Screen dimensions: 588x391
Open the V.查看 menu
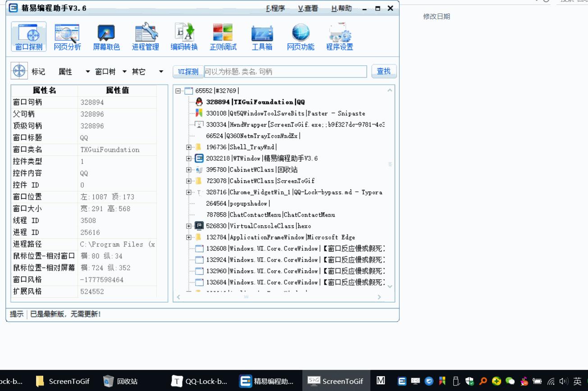308,8
